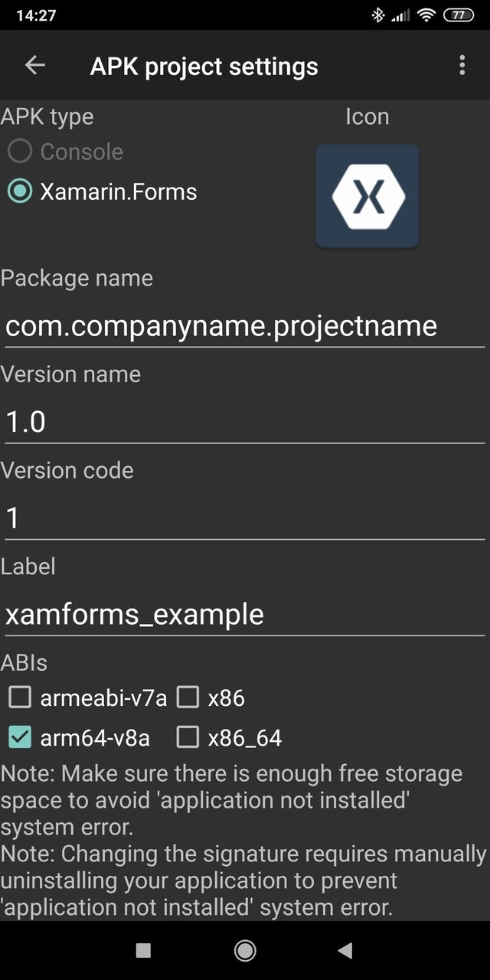Viewport: 490px width, 980px height.
Task: Tap the Wi-Fi status icon
Action: pyautogui.click(x=426, y=15)
